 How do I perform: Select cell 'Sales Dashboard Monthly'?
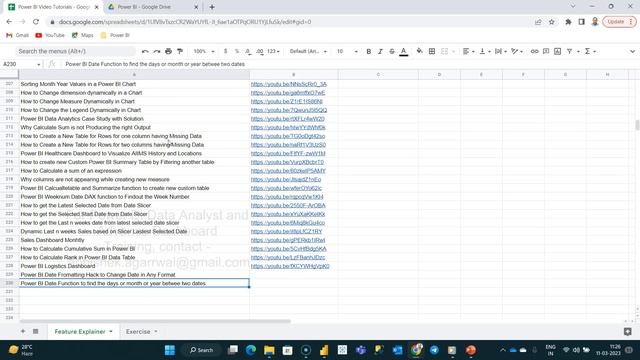pyautogui.click(x=134, y=240)
